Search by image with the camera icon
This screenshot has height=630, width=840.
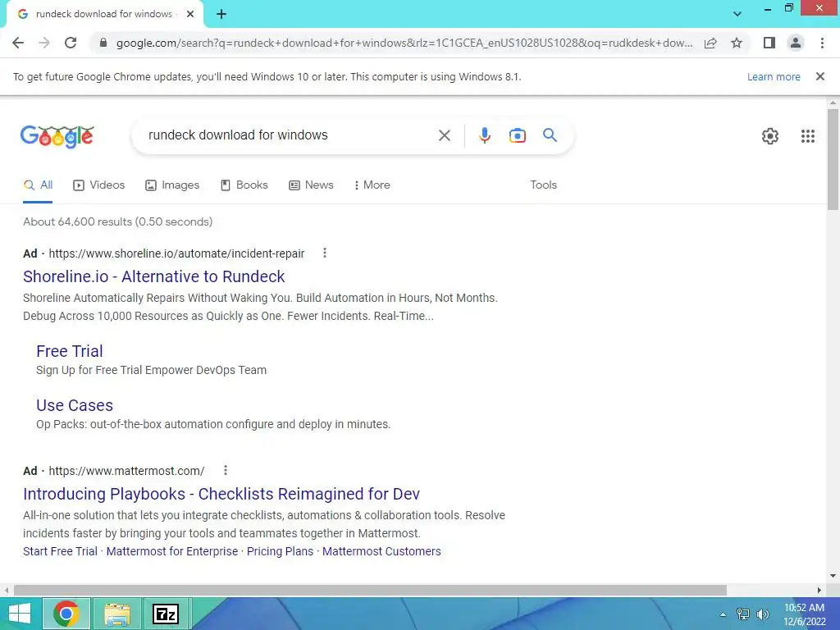click(x=517, y=135)
